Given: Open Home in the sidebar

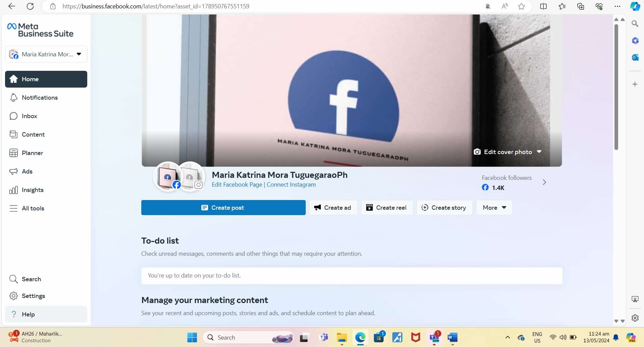Looking at the screenshot, I should [x=46, y=79].
